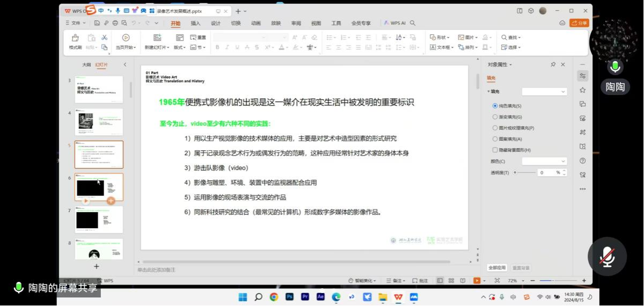This screenshot has width=644, height=306.
Task: Open Photoshop from the taskbar
Action: point(289,297)
